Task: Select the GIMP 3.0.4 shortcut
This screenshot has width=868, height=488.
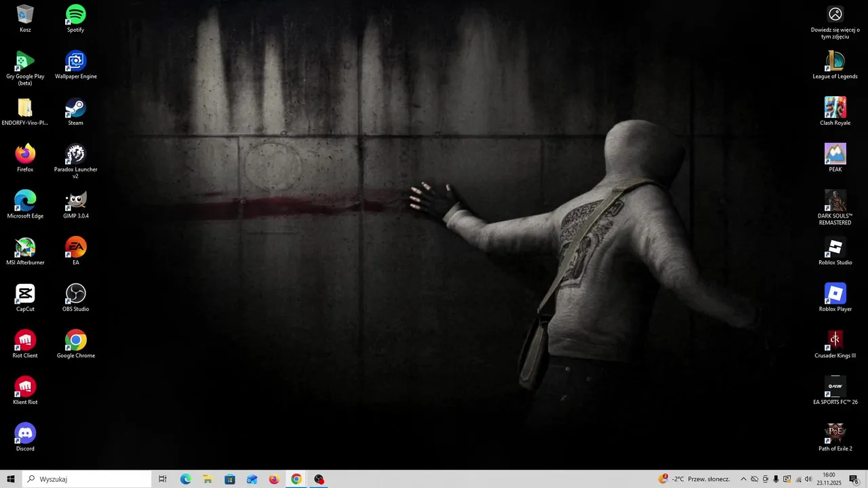Action: tap(75, 205)
